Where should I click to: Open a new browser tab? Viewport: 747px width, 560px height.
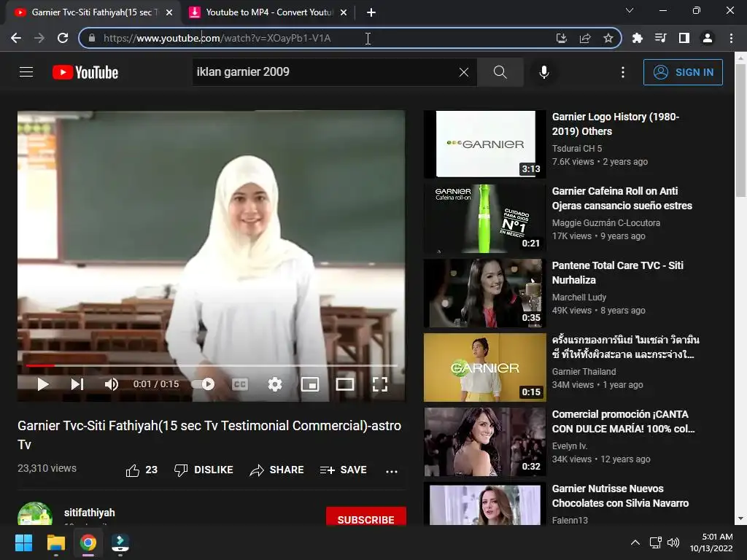(x=371, y=12)
